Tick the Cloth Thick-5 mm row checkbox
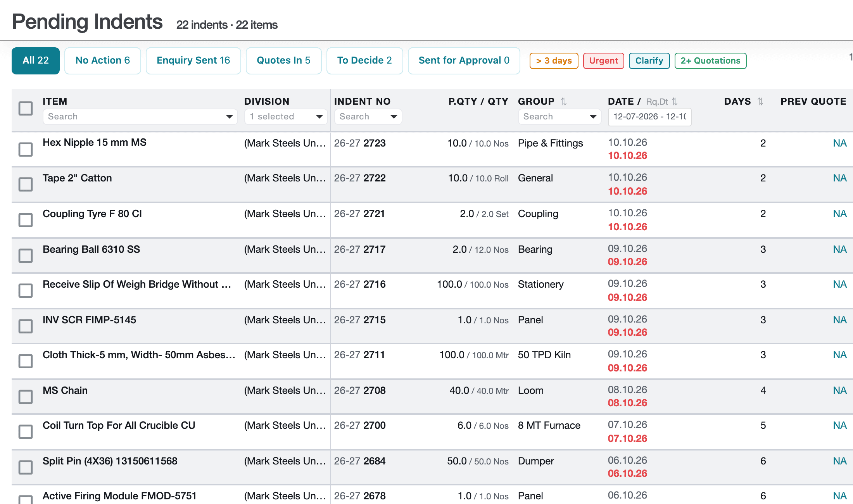The image size is (853, 504). [x=26, y=361]
